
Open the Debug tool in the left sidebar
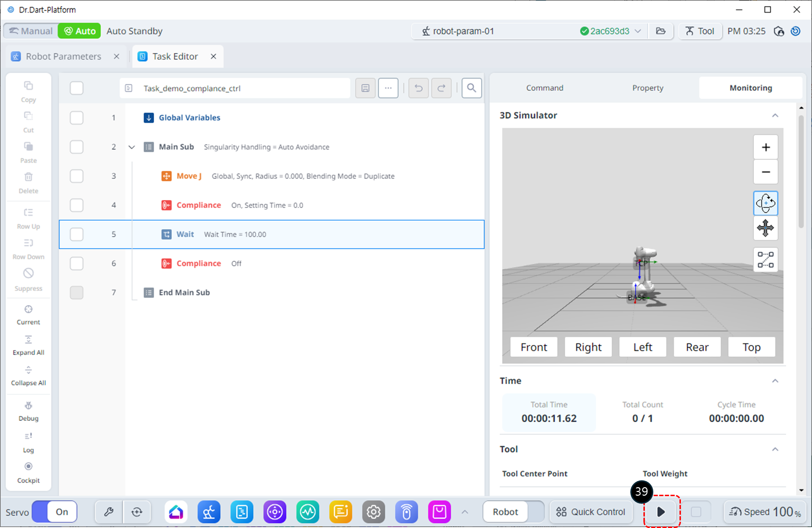(29, 411)
